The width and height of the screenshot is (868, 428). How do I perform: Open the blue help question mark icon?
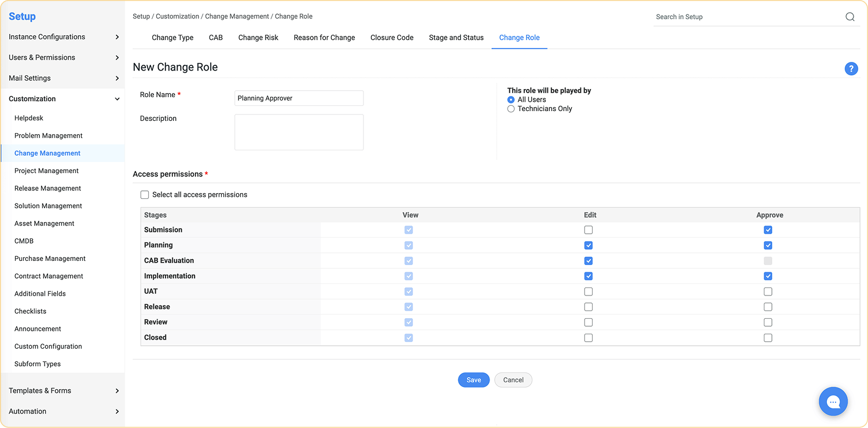point(851,69)
